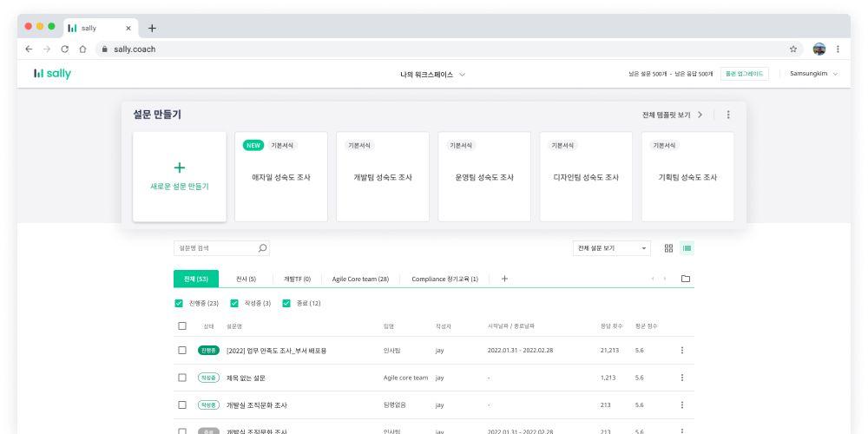Select the Compliance 정기교육 tab
This screenshot has height=434, width=868.
pos(444,279)
